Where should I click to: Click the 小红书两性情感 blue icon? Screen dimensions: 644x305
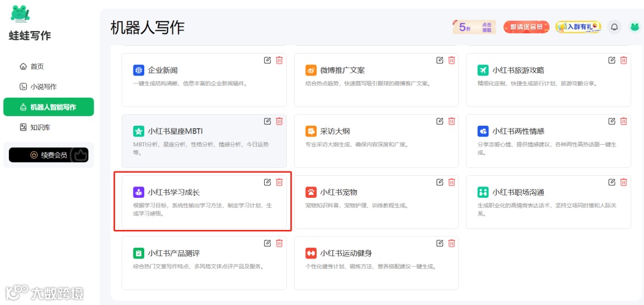coord(483,132)
